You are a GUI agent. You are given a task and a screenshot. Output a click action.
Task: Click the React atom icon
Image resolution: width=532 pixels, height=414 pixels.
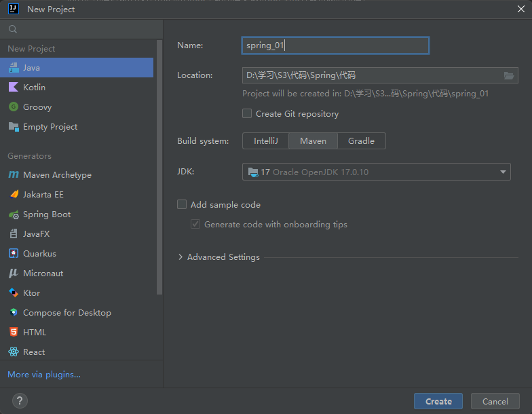point(14,352)
